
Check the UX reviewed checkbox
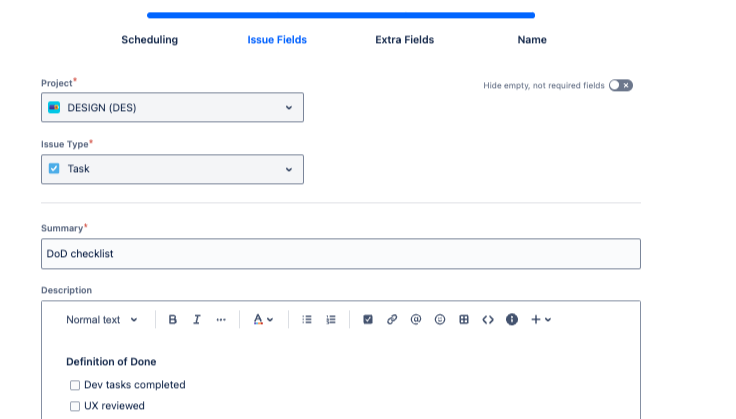click(x=75, y=406)
